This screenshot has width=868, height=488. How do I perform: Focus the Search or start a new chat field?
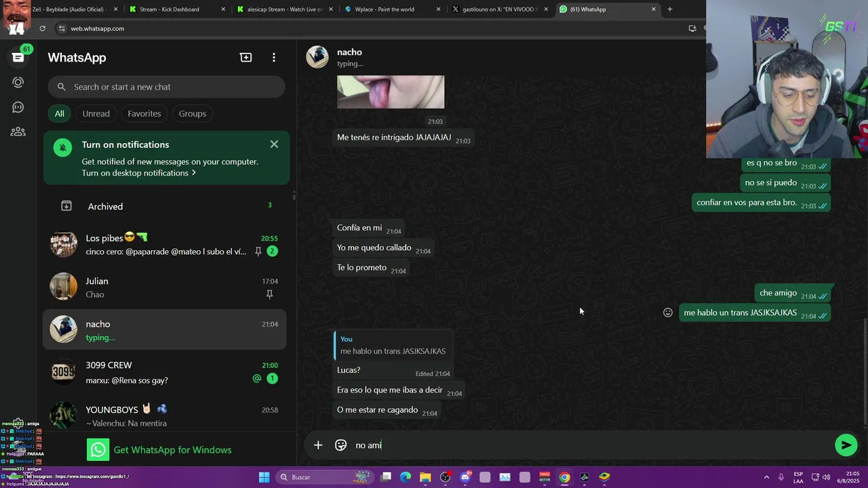[x=166, y=87]
